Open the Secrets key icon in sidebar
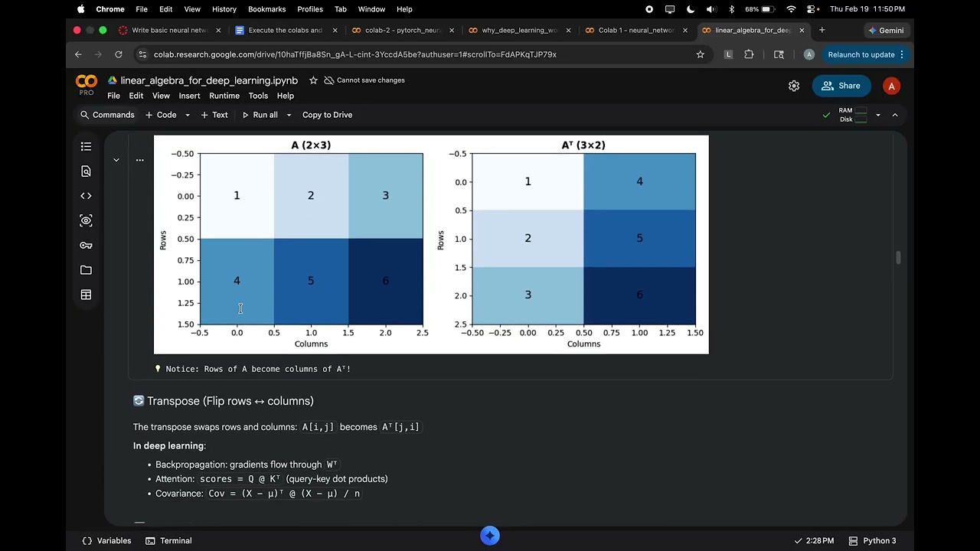This screenshot has width=980, height=551. [86, 246]
